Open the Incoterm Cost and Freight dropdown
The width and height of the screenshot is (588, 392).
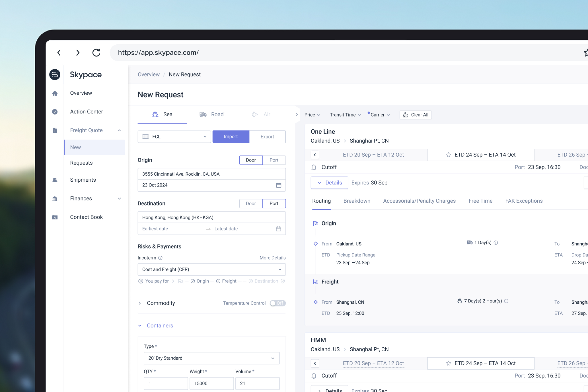pyautogui.click(x=211, y=269)
